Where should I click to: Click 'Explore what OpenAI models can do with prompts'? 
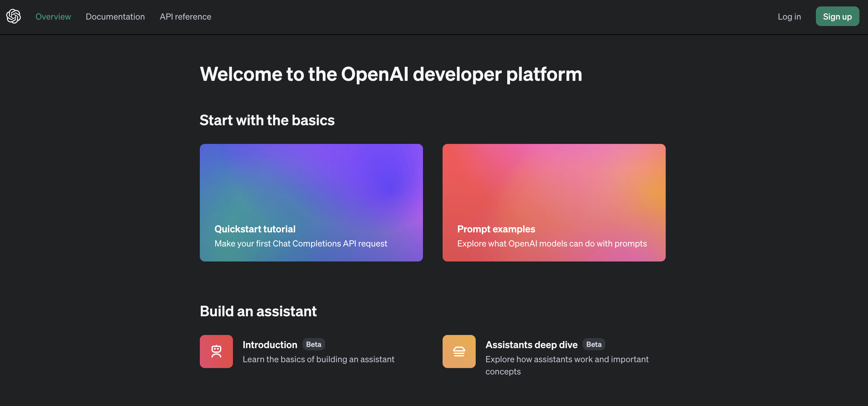click(552, 243)
